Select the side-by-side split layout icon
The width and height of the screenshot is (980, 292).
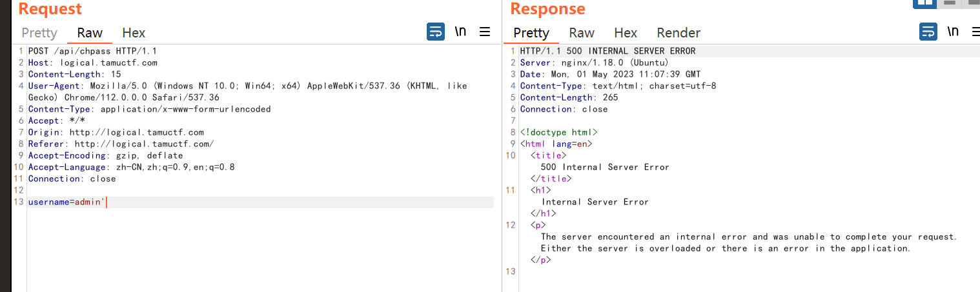tap(925, 3)
